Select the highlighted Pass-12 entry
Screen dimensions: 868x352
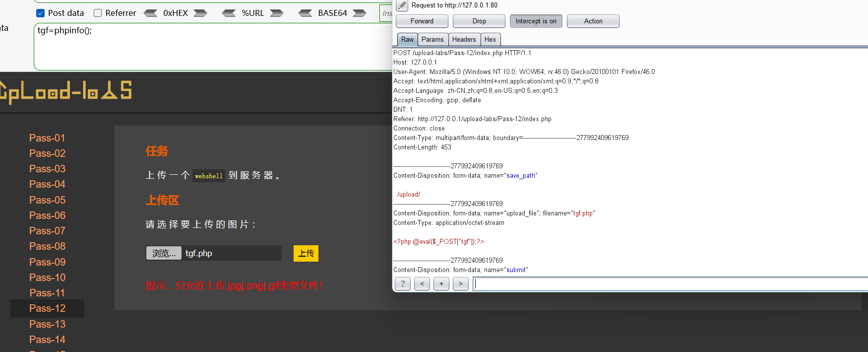(47, 308)
